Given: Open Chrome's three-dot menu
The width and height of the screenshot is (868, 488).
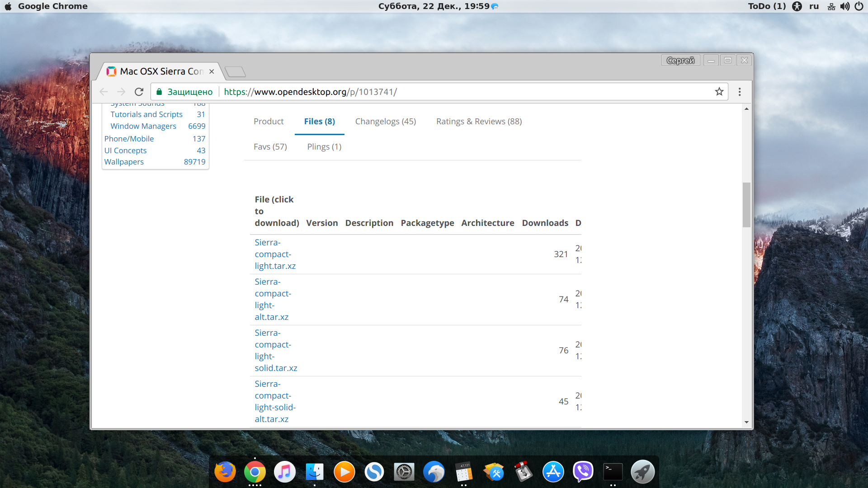Looking at the screenshot, I should [740, 92].
